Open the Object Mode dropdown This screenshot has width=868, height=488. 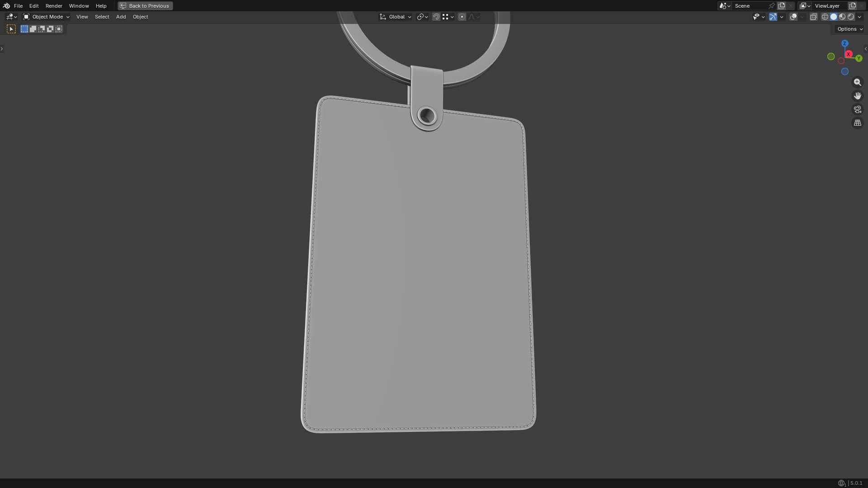tap(46, 17)
